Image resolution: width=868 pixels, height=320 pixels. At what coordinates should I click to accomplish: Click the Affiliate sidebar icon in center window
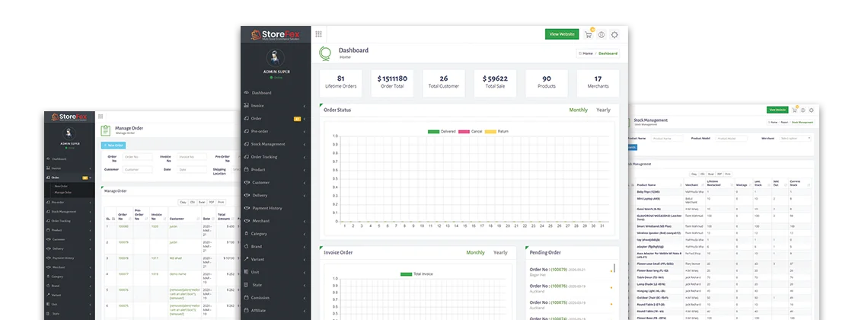(x=247, y=311)
